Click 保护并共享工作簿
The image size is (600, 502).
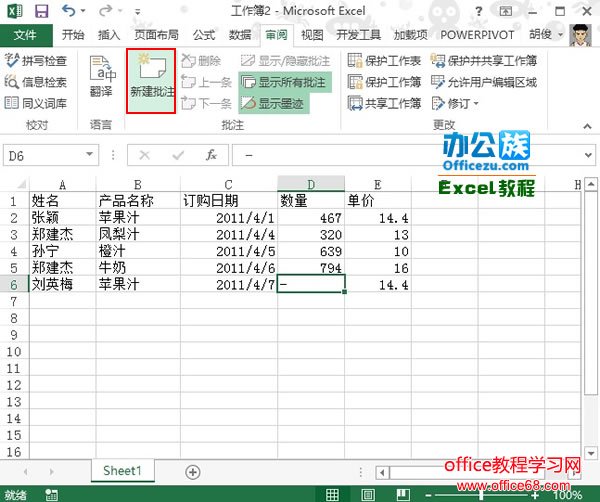(484, 60)
